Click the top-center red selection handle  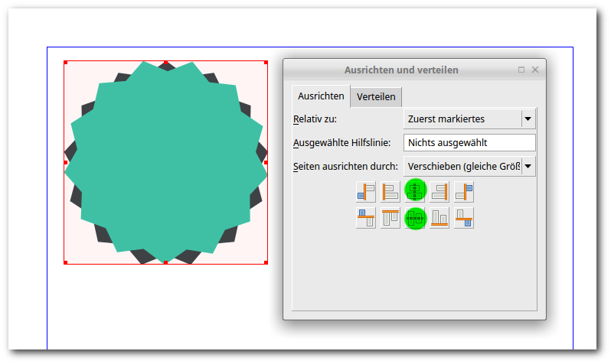coord(165,62)
